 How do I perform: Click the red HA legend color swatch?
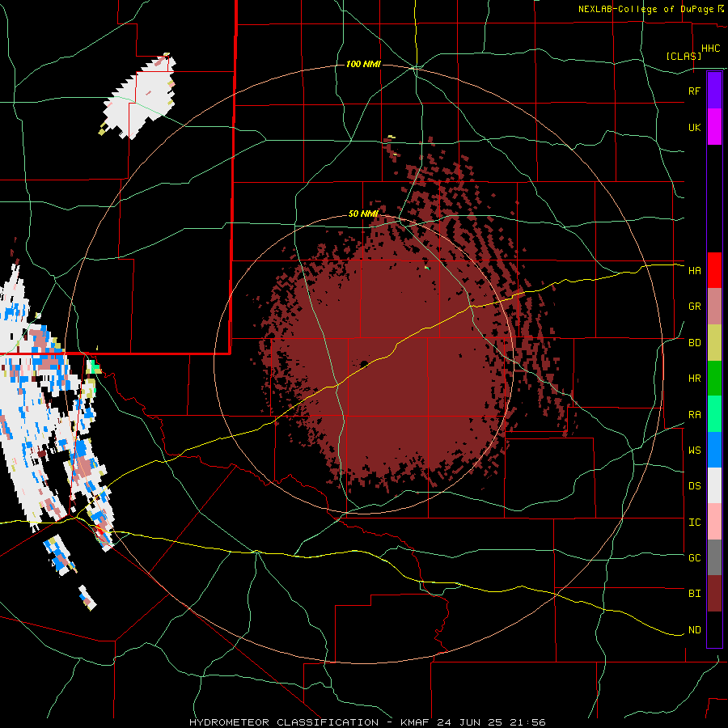(714, 270)
